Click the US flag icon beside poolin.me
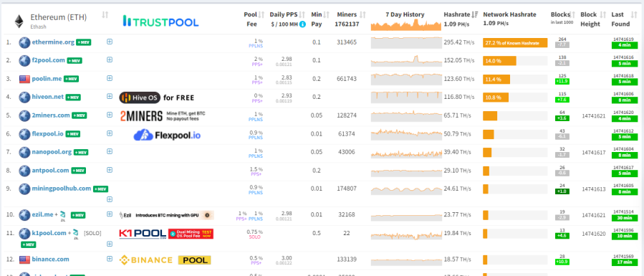644x276 pixels. point(24,78)
